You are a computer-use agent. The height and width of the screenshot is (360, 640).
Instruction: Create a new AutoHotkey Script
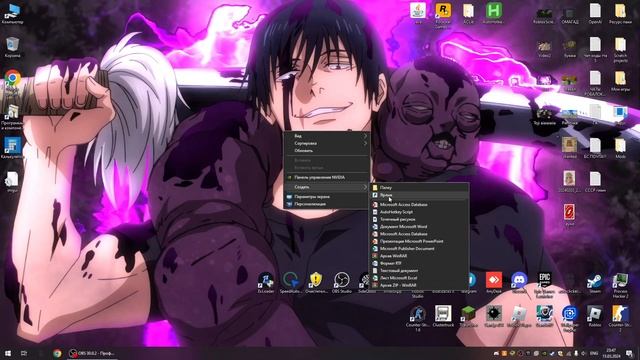click(419, 212)
